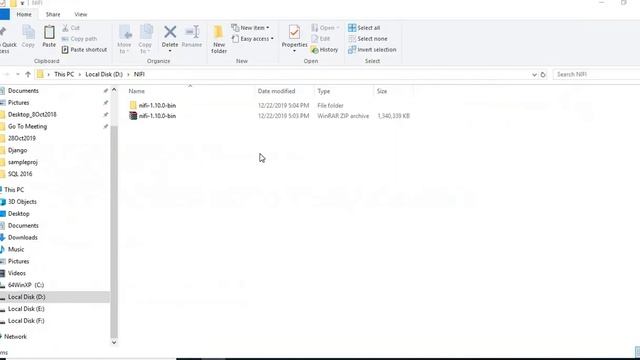Open Network in navigation pane
The width and height of the screenshot is (640, 360).
point(15,337)
